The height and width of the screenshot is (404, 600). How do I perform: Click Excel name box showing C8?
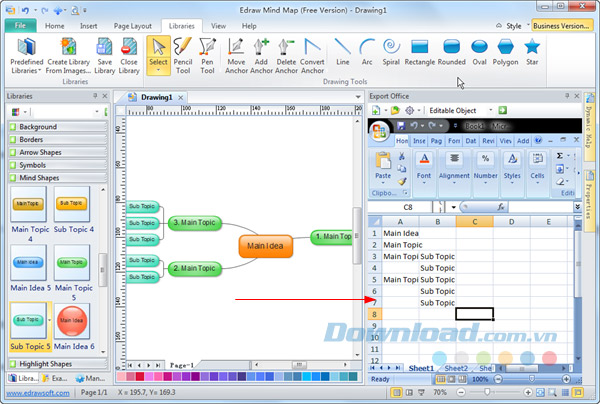pos(408,207)
